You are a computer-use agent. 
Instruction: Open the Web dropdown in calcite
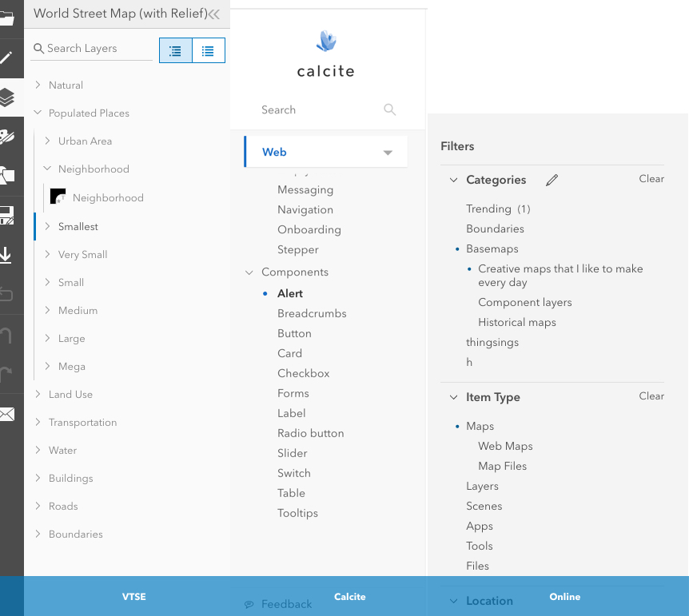coord(326,152)
